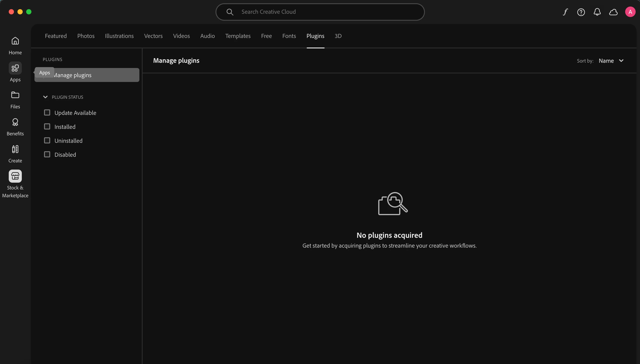640x364 pixels.
Task: Toggle the Disabled plugin checkbox
Action: (x=47, y=155)
